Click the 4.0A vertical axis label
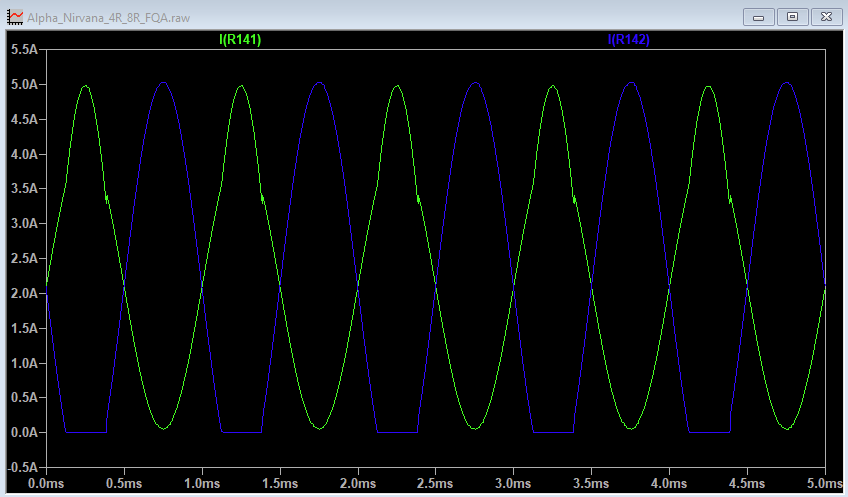Image resolution: width=848 pixels, height=497 pixels. click(x=24, y=154)
